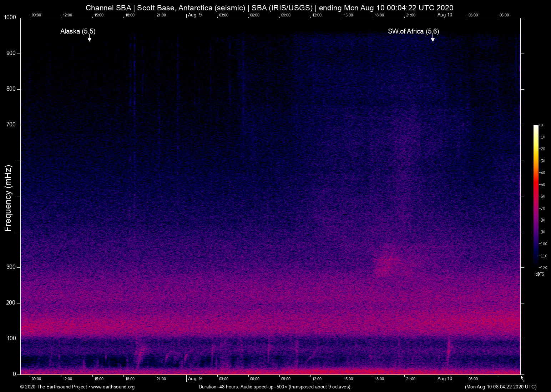Click the dBFS label below the color bar

pos(539,274)
